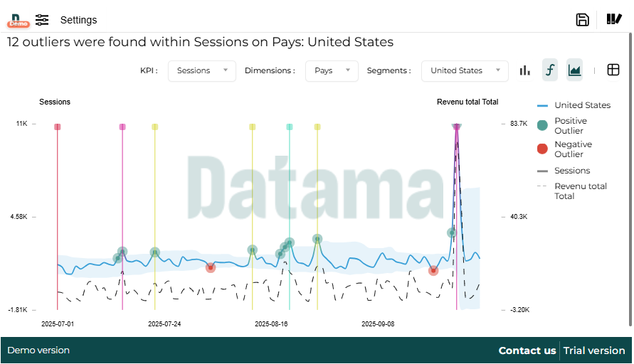Toggle Negative Outlier legend entry
Viewport: 634px width, 364px height.
[x=573, y=149]
